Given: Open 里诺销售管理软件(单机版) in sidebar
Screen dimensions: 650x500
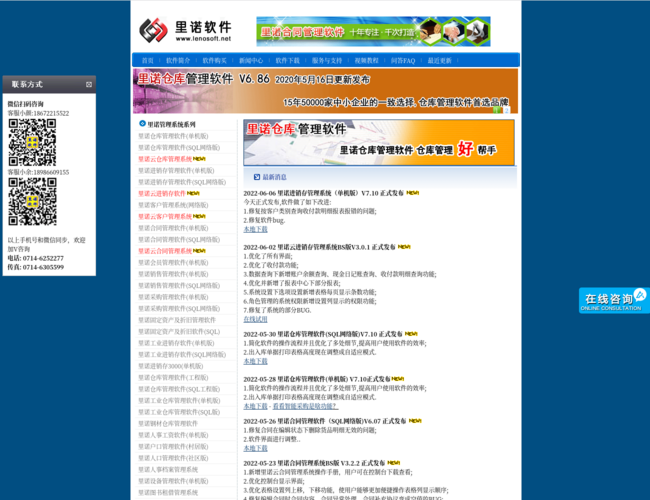Looking at the screenshot, I should [173, 274].
